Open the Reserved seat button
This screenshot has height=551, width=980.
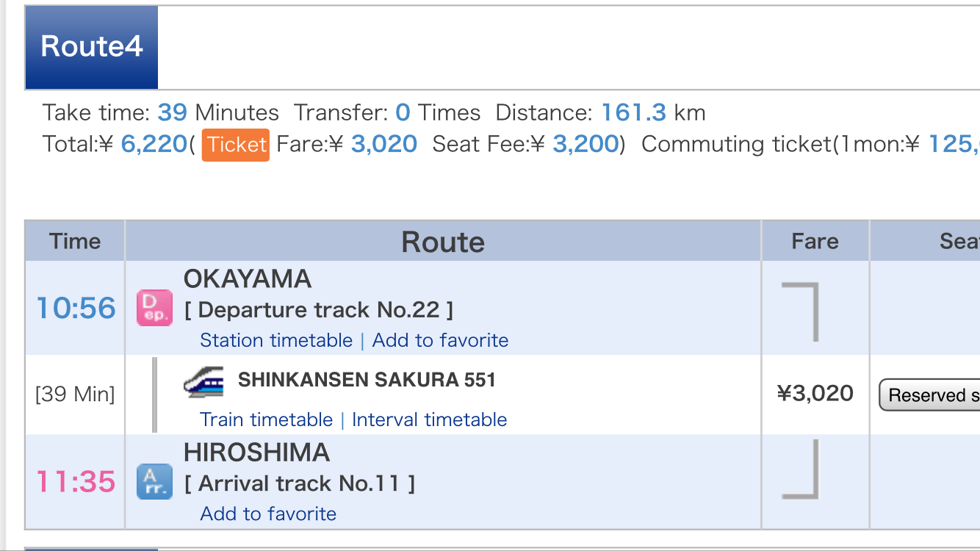[930, 395]
